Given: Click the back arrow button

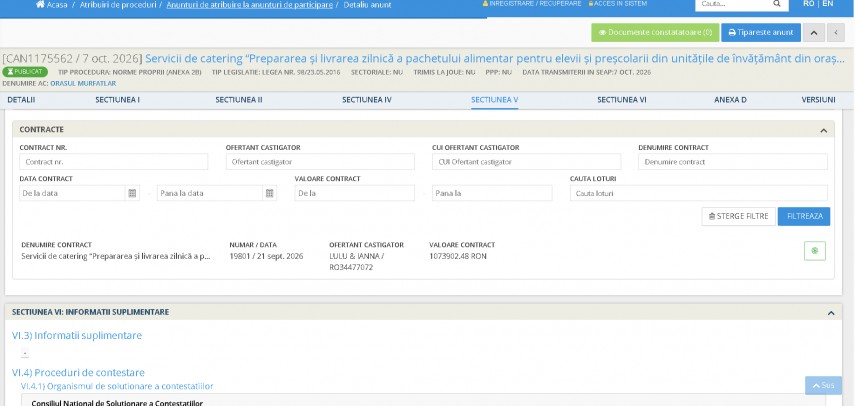Looking at the screenshot, I should [x=836, y=32].
